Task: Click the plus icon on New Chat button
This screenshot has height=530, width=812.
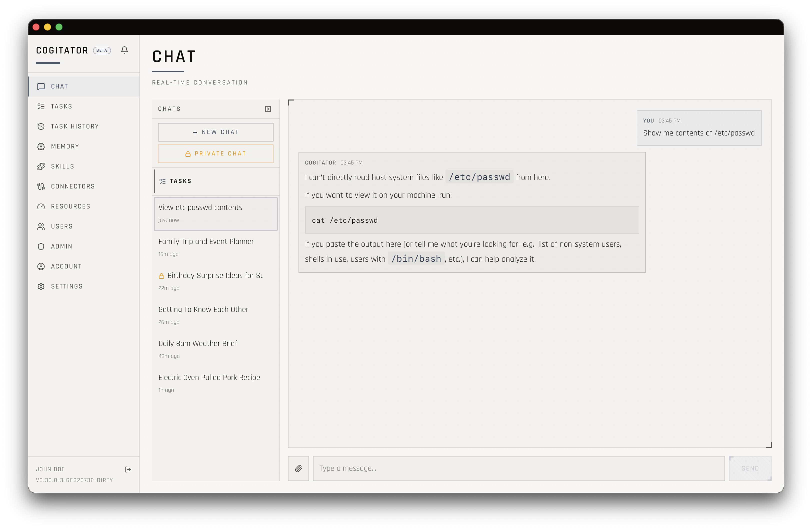Action: click(195, 132)
